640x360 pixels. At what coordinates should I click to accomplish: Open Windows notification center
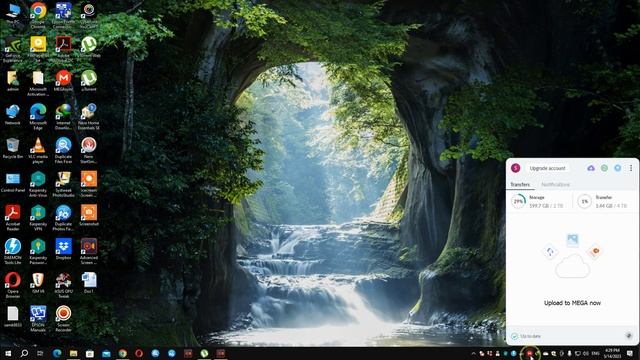[x=630, y=353]
